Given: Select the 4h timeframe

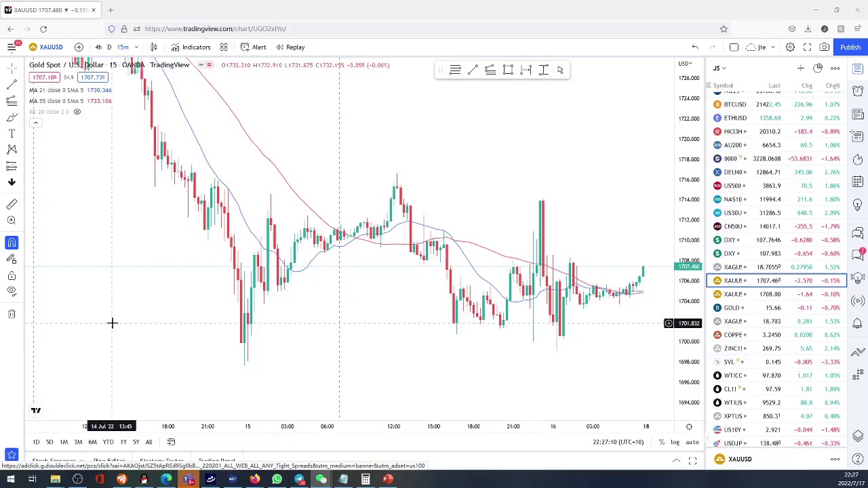Looking at the screenshot, I should [98, 47].
